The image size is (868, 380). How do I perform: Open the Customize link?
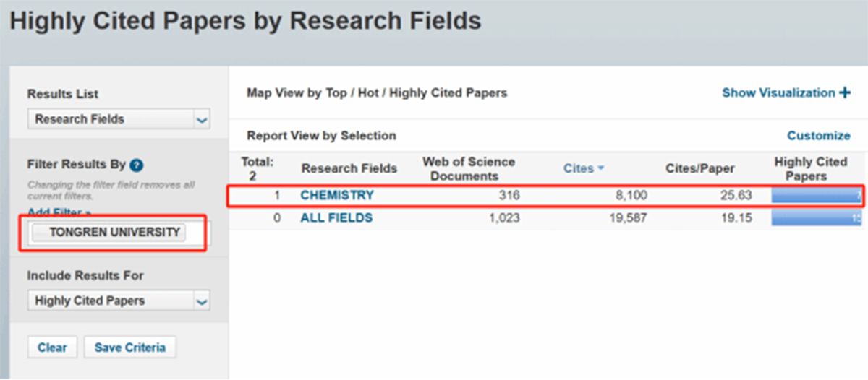tap(818, 136)
